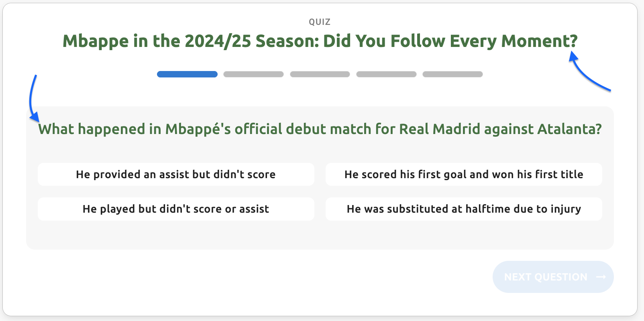Screen dimensions: 644x321
Task: Click the right arrow icon in Next Question
Action: coord(601,277)
